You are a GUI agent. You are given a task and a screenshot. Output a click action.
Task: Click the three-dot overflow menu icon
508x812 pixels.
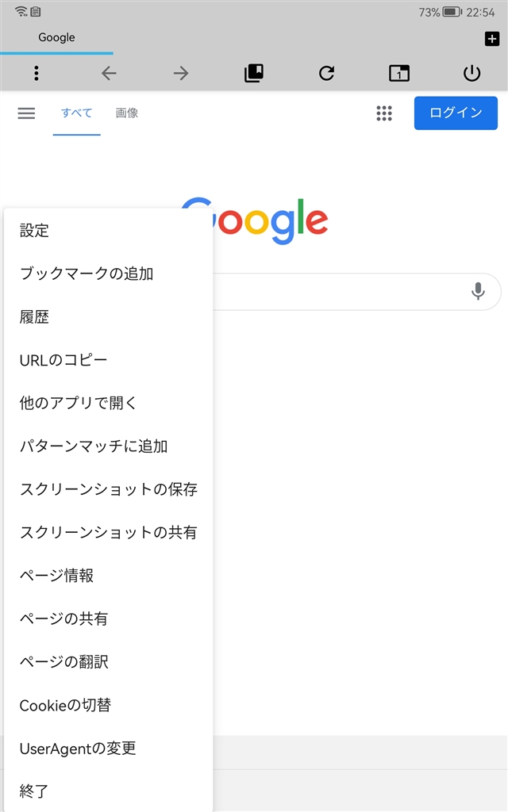37,74
